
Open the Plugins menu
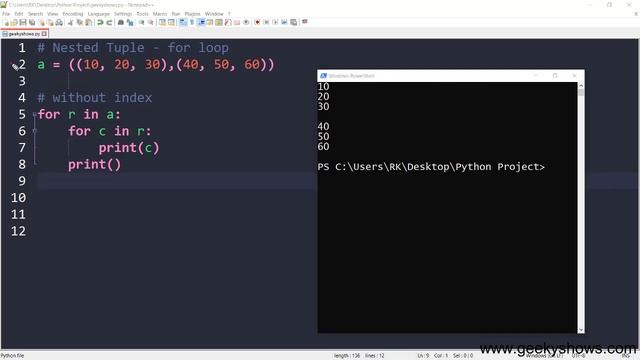[x=192, y=14]
